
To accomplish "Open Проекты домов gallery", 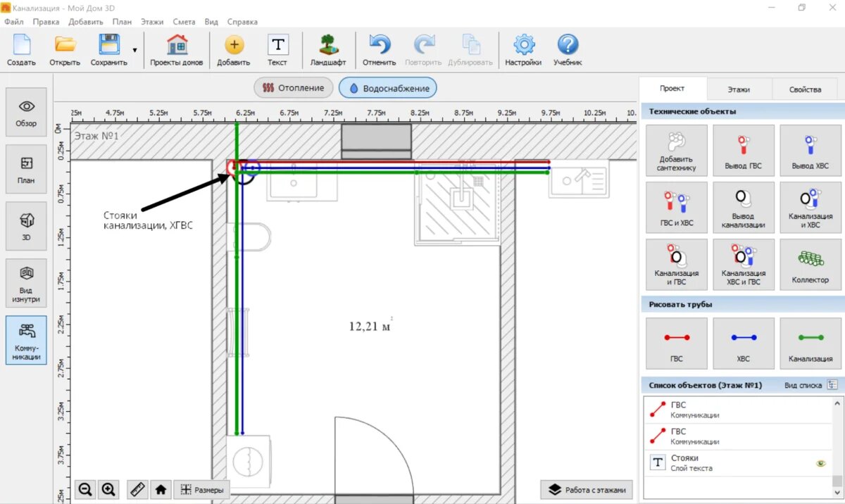I will coord(177,50).
